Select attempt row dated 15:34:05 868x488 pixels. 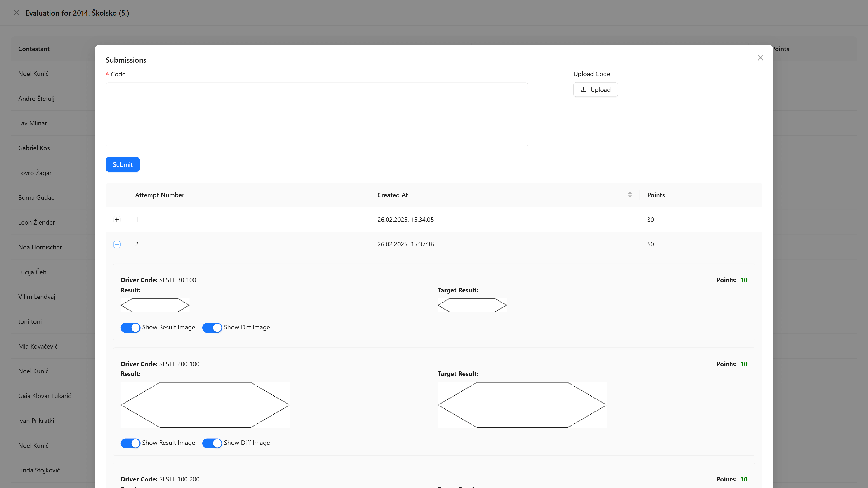tap(405, 220)
